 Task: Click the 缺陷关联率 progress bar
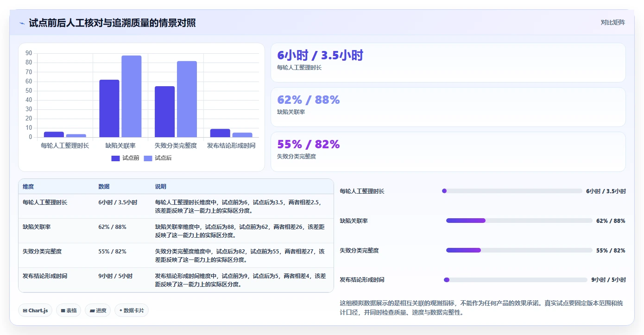[x=519, y=221]
